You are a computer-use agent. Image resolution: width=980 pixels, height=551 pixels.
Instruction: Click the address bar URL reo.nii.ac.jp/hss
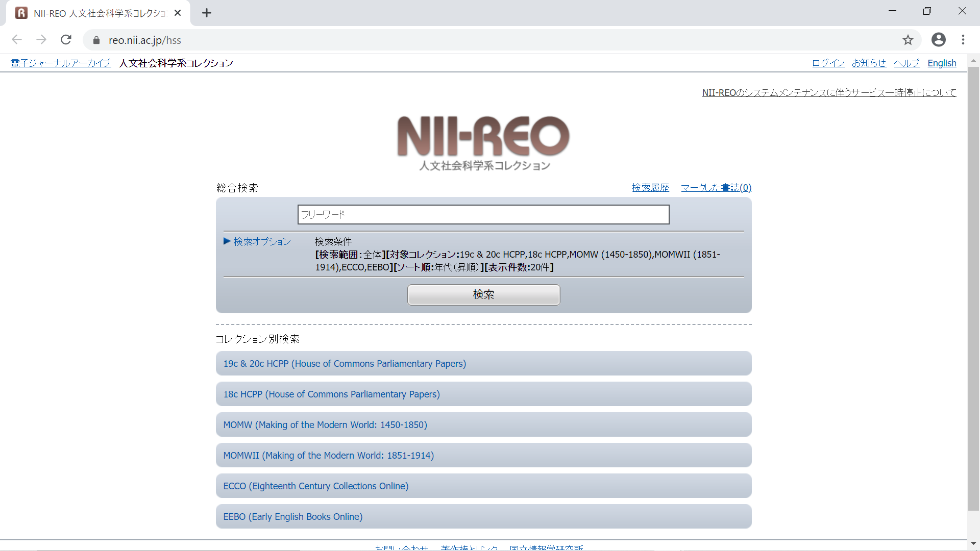tap(145, 40)
